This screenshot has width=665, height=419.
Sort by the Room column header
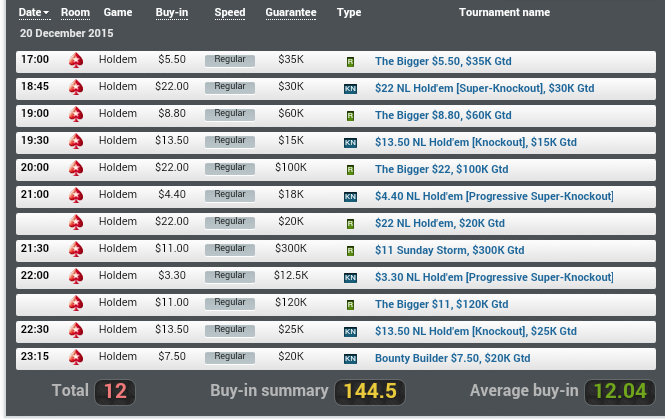pos(75,12)
